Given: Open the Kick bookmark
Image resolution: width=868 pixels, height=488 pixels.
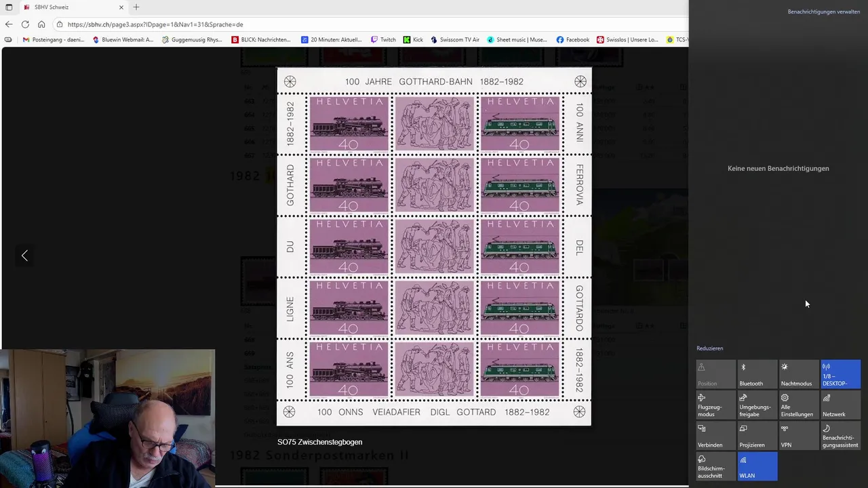Looking at the screenshot, I should tap(413, 40).
